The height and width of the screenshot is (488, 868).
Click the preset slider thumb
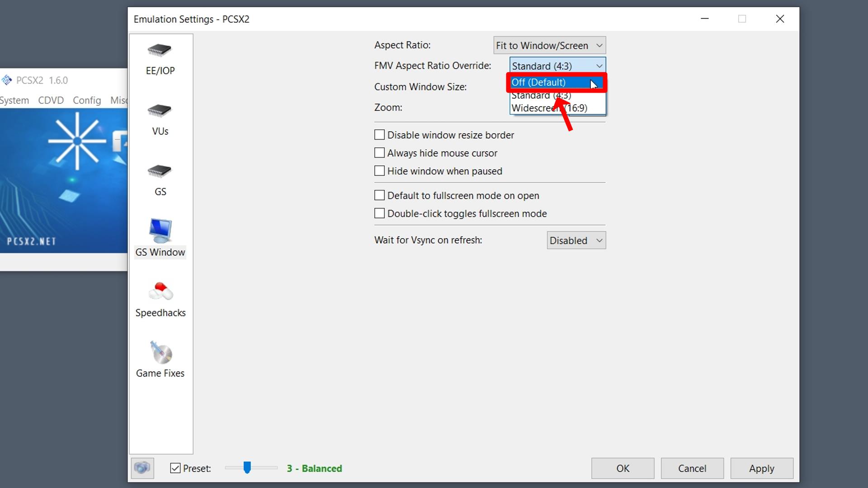[247, 468]
